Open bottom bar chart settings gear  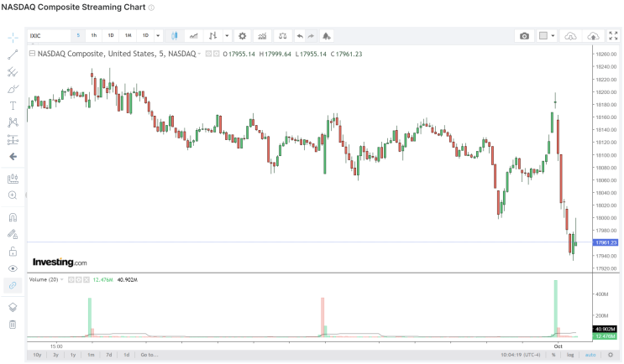pyautogui.click(x=611, y=355)
